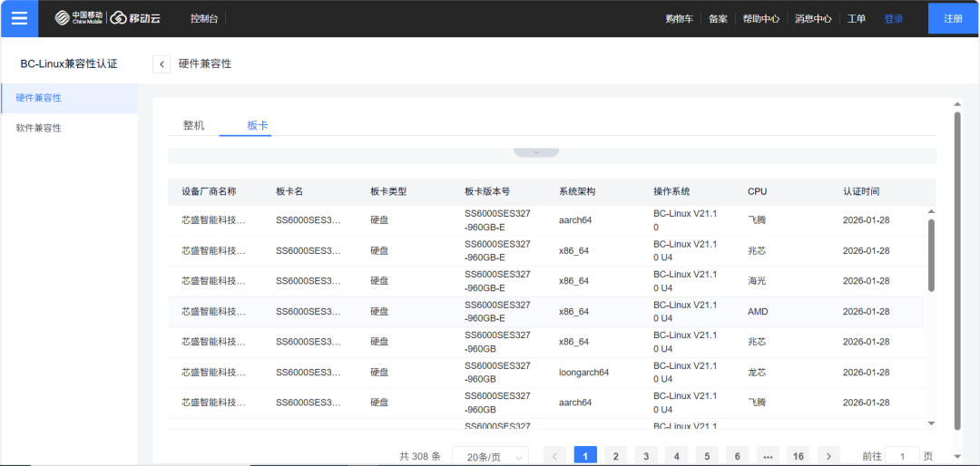Click the loongarch64 architecture cell
This screenshot has height=466, width=980.
pos(583,373)
